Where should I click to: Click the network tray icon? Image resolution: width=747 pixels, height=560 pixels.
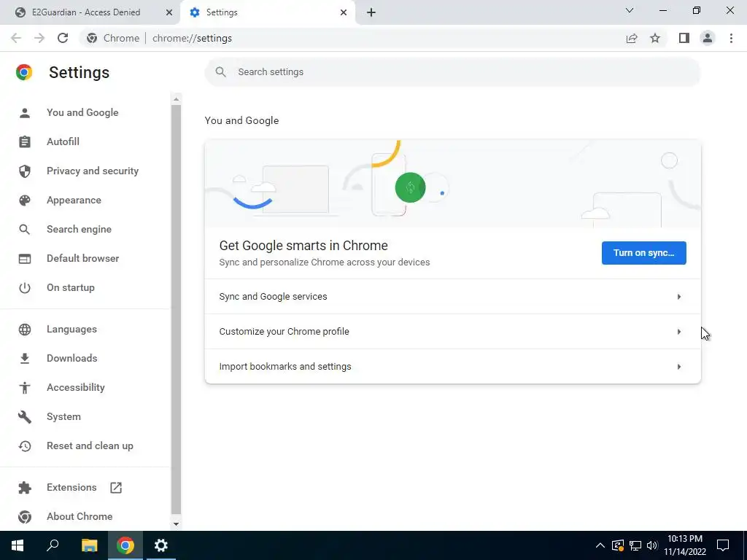(x=635, y=545)
